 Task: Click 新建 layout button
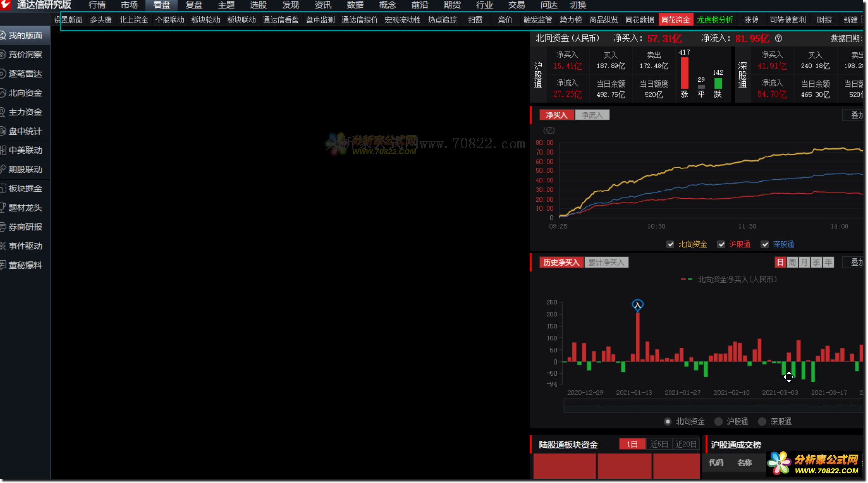pos(851,20)
